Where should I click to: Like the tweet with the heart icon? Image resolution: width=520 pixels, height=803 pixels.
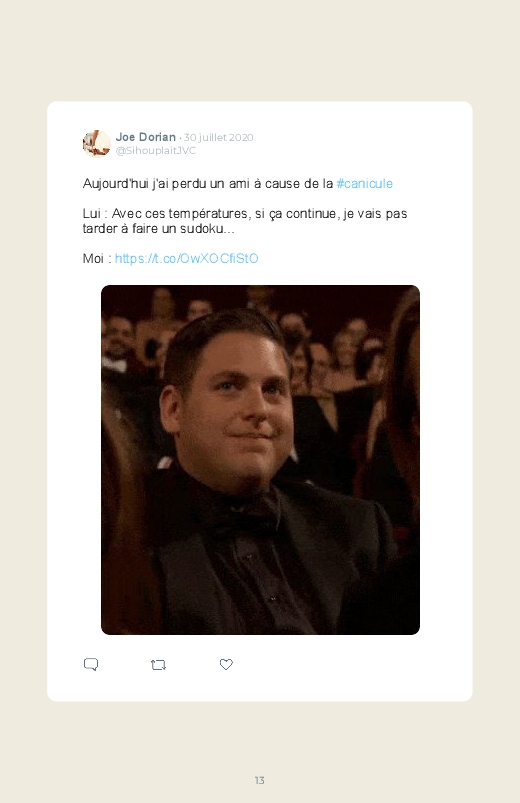click(x=226, y=664)
